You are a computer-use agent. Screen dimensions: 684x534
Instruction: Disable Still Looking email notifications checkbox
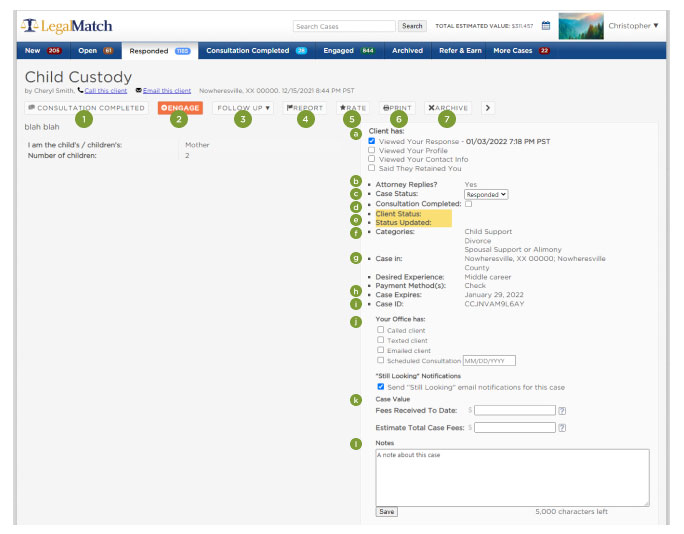(380, 386)
